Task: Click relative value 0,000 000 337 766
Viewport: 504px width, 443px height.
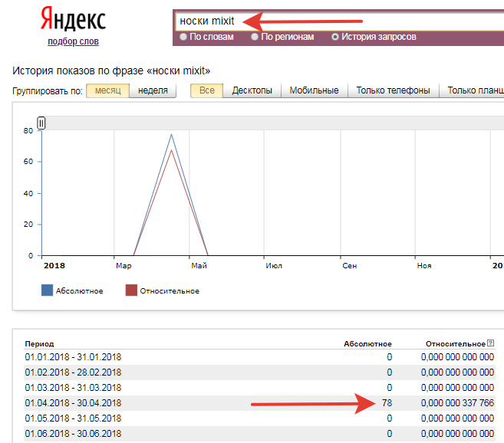Action: [x=457, y=403]
